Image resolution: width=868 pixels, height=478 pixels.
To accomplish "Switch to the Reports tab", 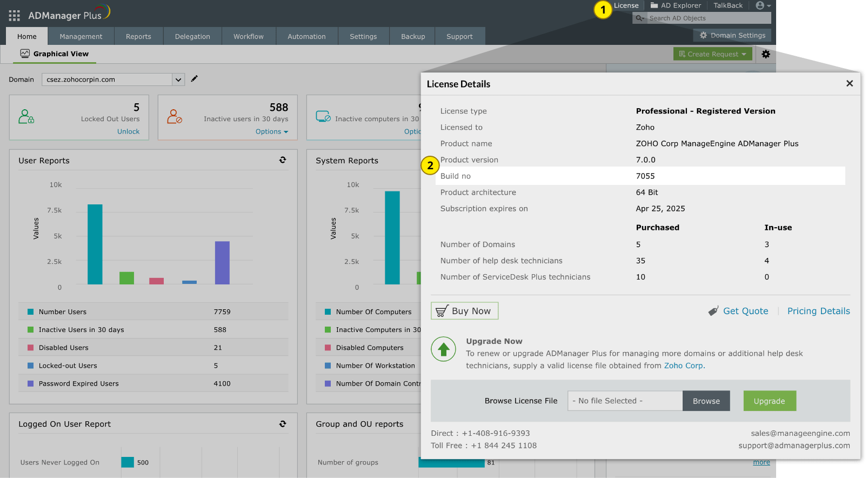I will [138, 36].
